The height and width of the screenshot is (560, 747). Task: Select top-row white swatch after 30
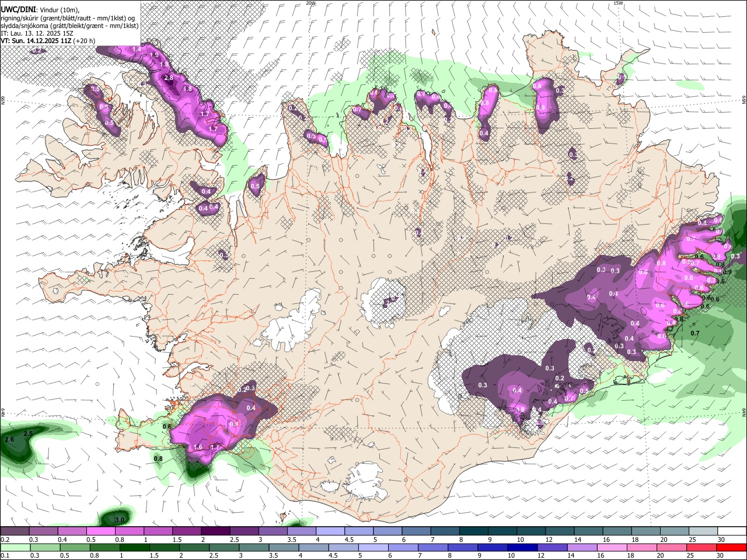point(732,531)
